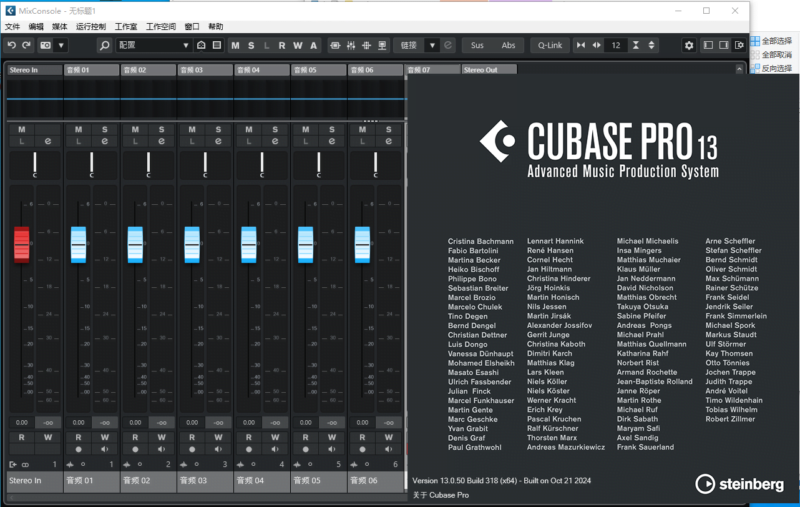800x507 pixels.
Task: Click the vertical zoom hourglass icon
Action: click(x=636, y=45)
